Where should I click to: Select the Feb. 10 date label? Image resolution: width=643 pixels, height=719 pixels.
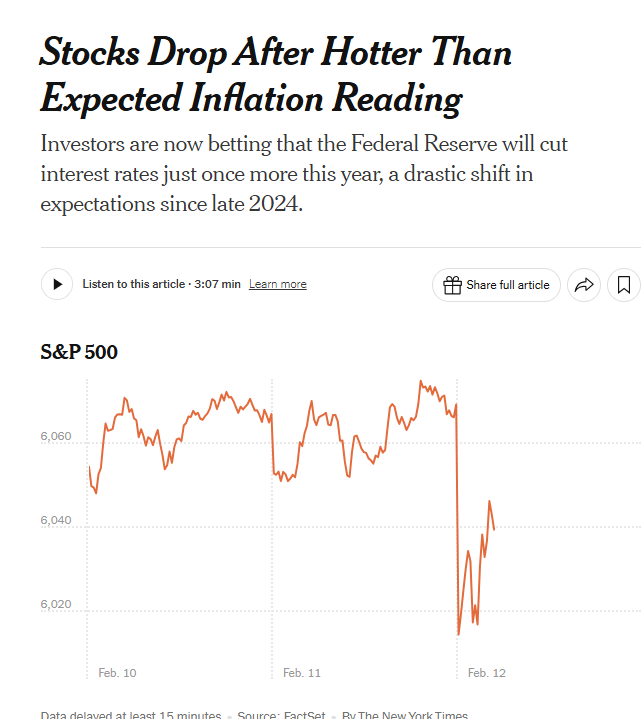pos(117,673)
